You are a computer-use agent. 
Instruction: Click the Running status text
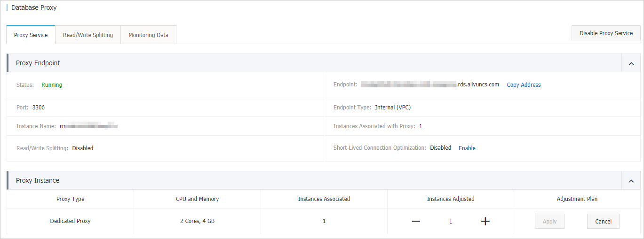click(x=52, y=85)
